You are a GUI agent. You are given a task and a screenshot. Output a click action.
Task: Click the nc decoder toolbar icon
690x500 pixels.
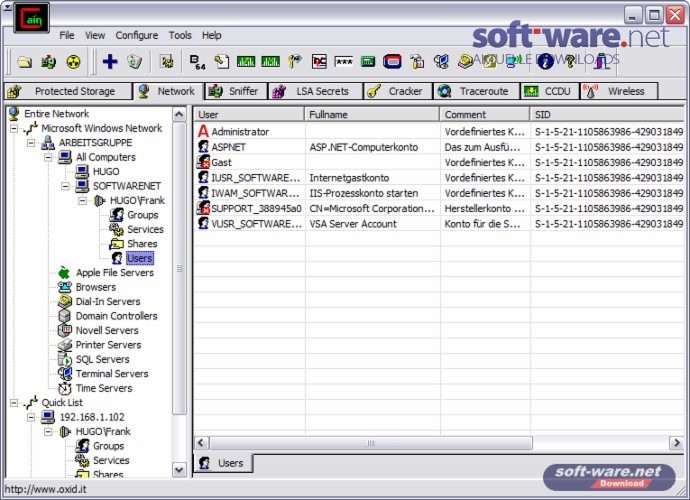pyautogui.click(x=319, y=62)
